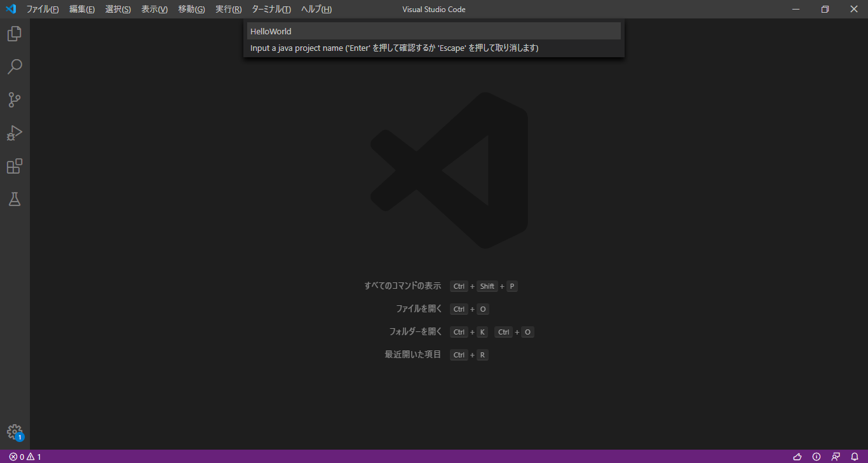The width and height of the screenshot is (868, 463).
Task: Click the R key label
Action: tap(483, 355)
